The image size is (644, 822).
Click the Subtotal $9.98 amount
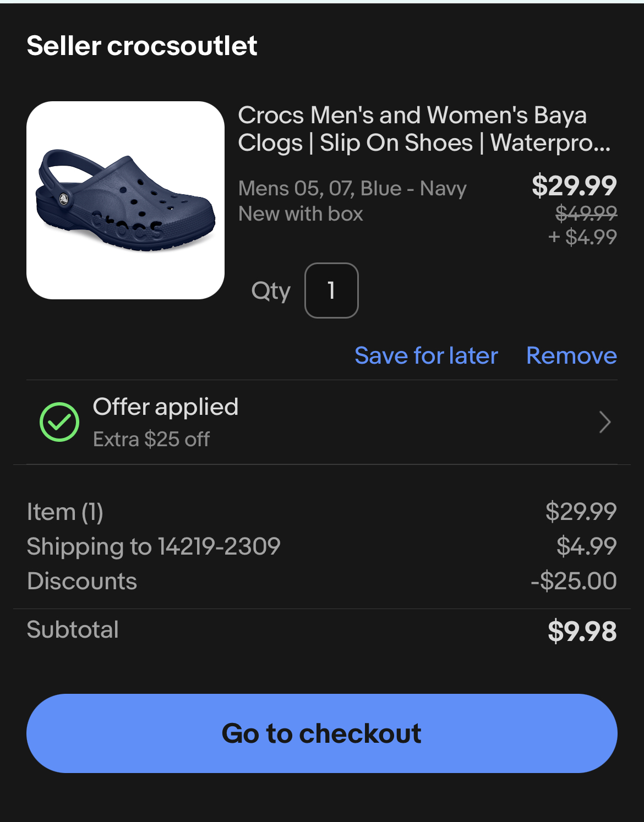(582, 631)
